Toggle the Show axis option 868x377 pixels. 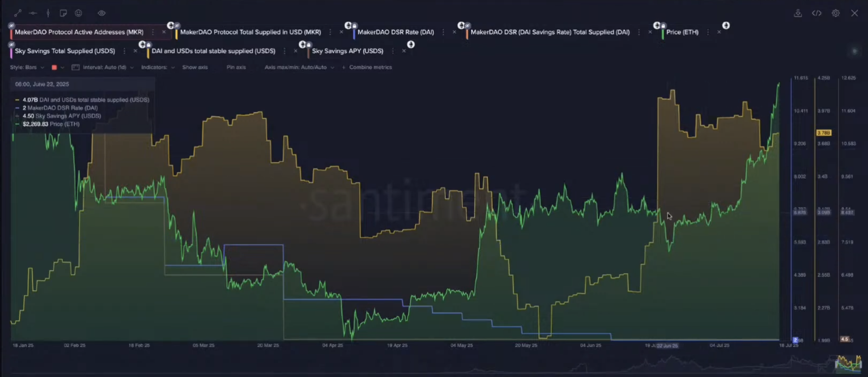click(195, 67)
